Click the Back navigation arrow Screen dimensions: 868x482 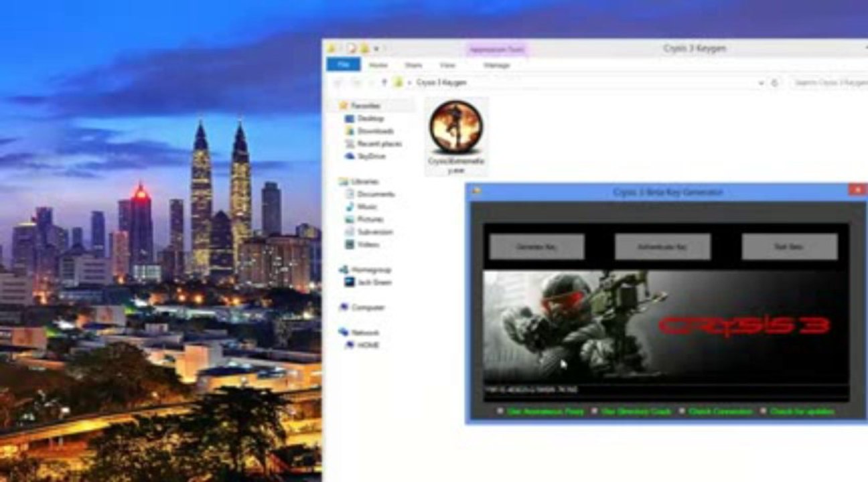pos(338,82)
